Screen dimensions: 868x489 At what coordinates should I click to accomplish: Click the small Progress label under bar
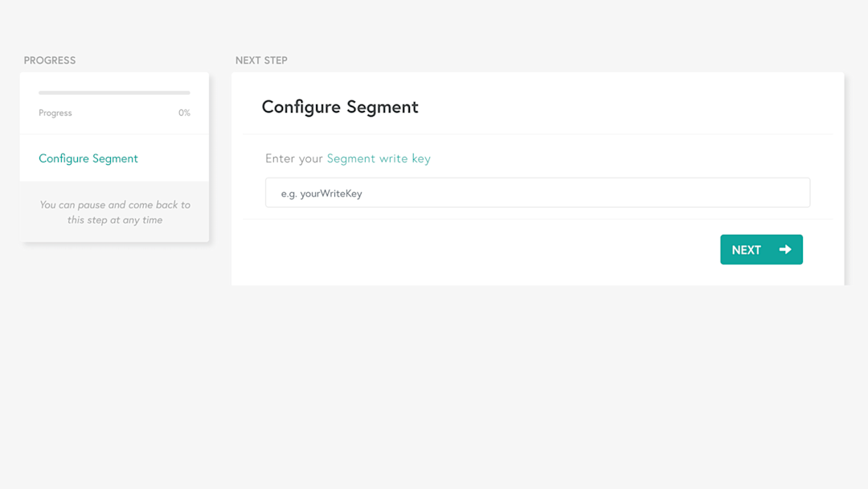point(55,113)
